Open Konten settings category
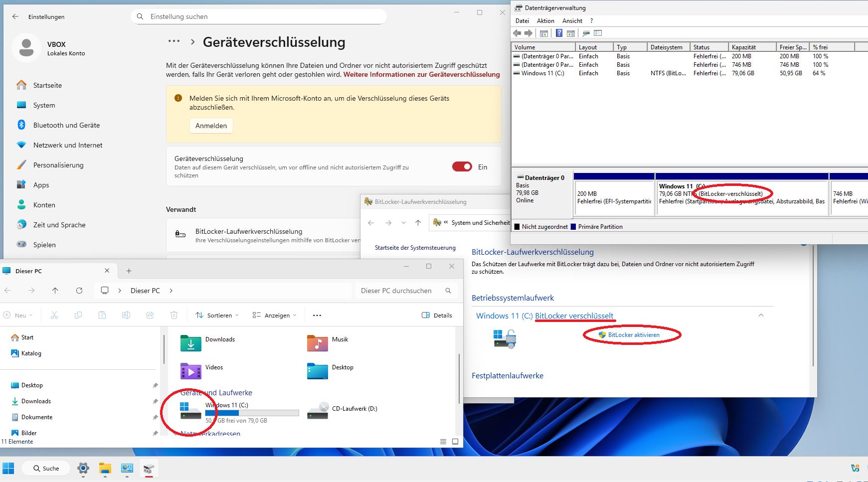The height and width of the screenshot is (482, 868). point(44,205)
